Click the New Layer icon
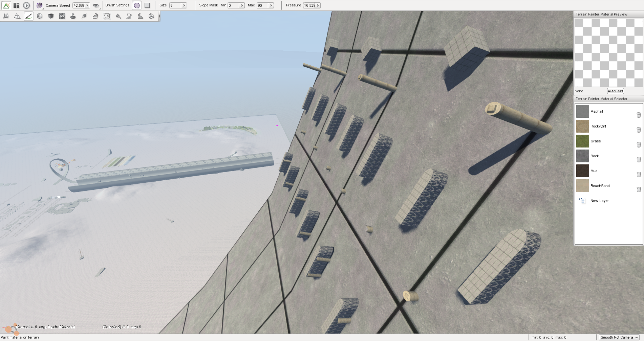 pyautogui.click(x=582, y=201)
